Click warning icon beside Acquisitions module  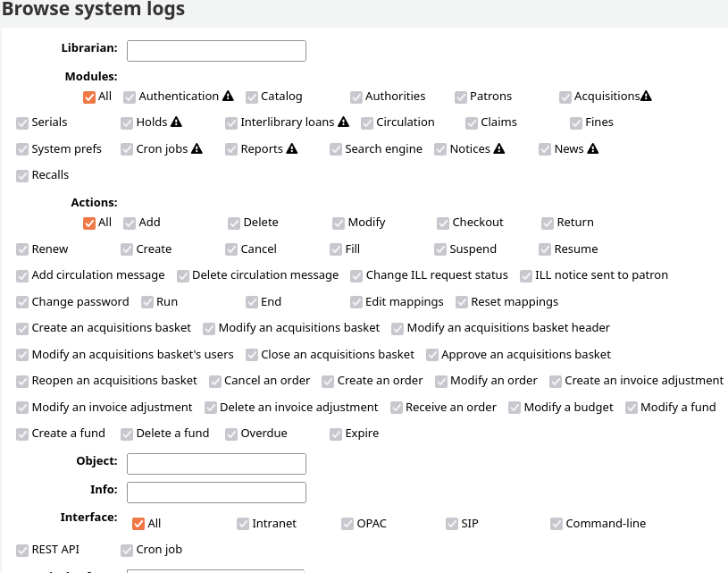click(x=647, y=97)
